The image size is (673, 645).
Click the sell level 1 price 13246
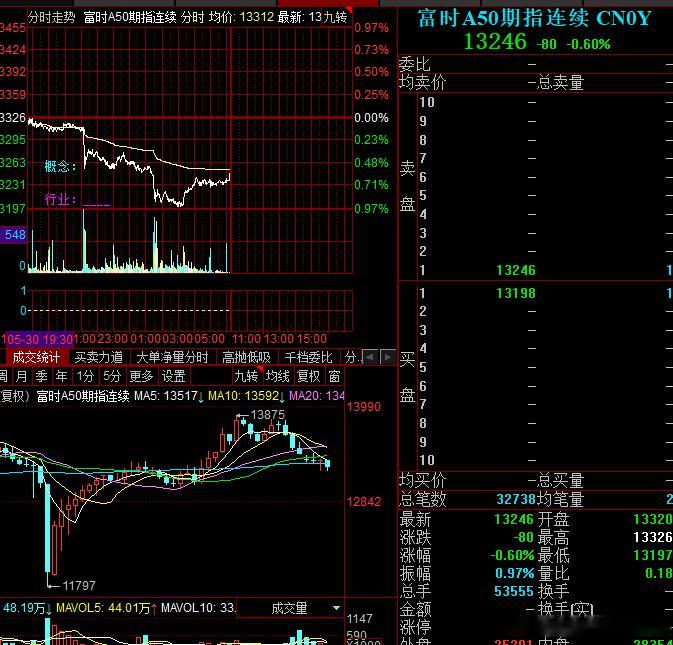(x=516, y=270)
